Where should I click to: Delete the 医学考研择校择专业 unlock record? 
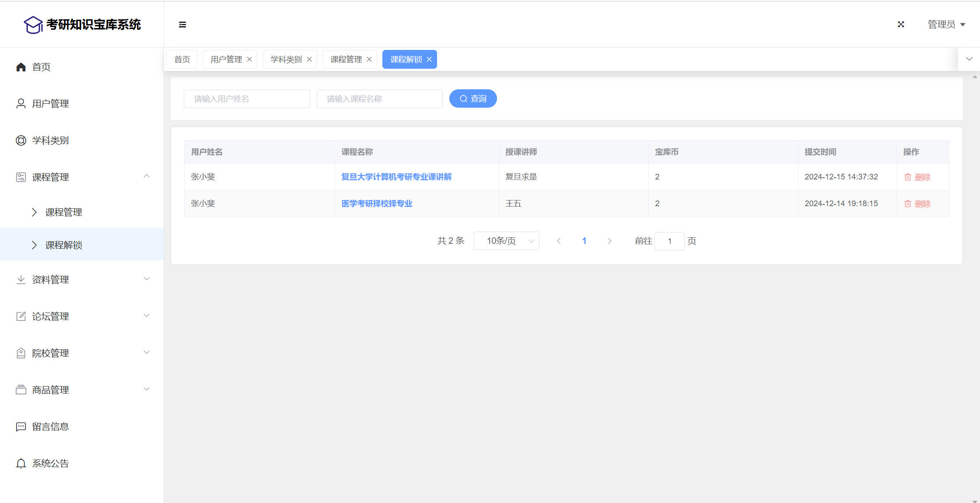pyautogui.click(x=917, y=204)
